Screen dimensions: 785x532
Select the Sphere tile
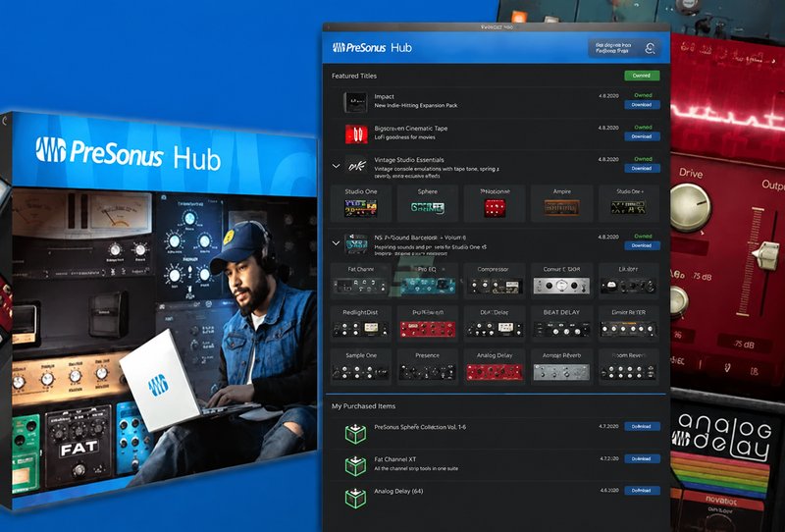[428, 203]
